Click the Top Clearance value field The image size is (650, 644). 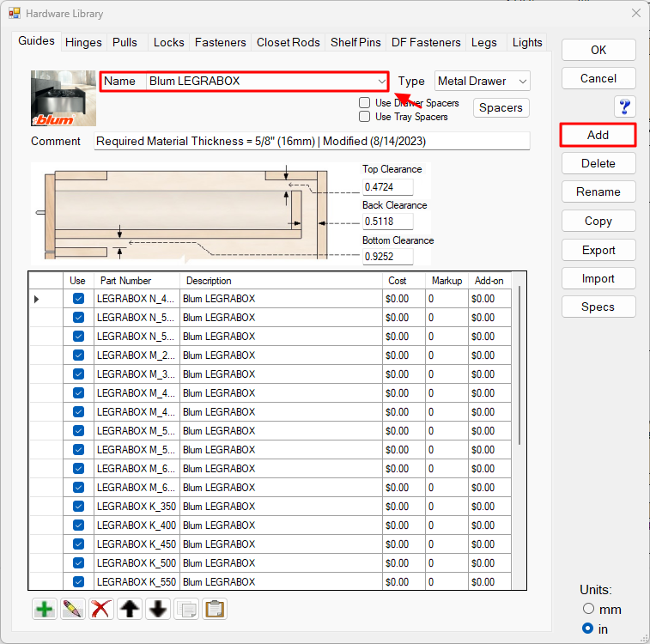(x=387, y=186)
